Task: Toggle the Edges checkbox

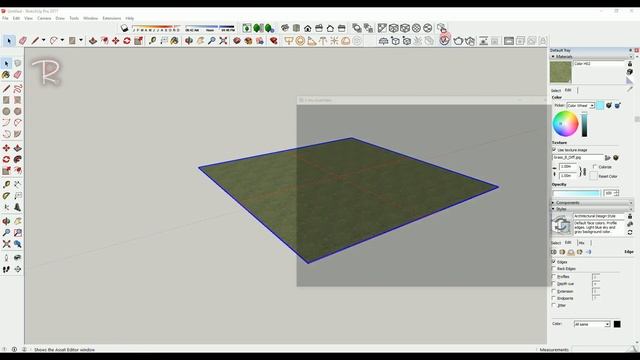Action: click(x=554, y=262)
